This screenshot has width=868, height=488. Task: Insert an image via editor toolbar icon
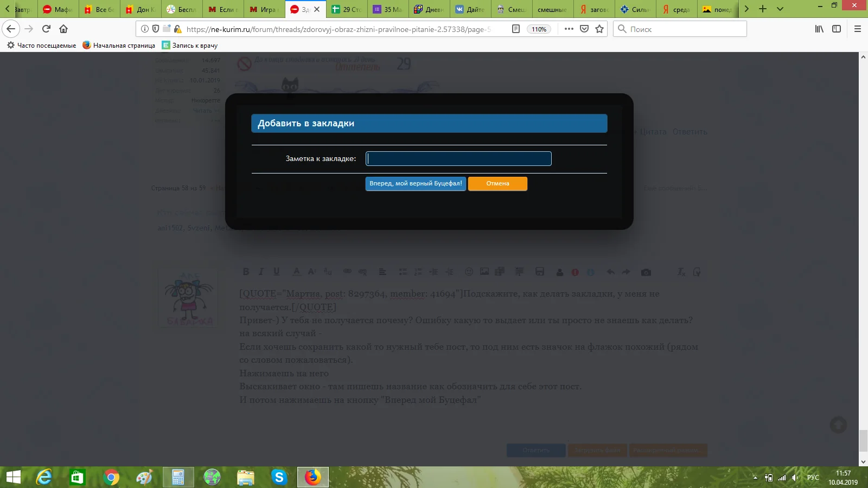(484, 272)
